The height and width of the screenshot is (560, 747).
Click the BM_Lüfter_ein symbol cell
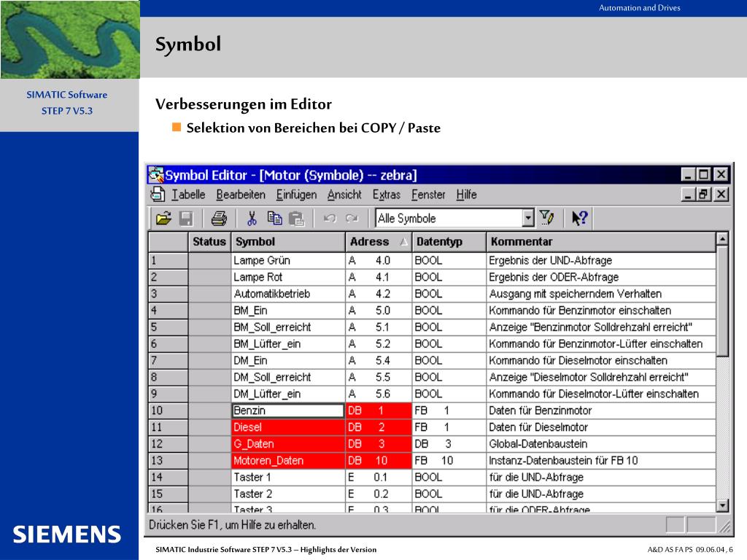tap(287, 344)
